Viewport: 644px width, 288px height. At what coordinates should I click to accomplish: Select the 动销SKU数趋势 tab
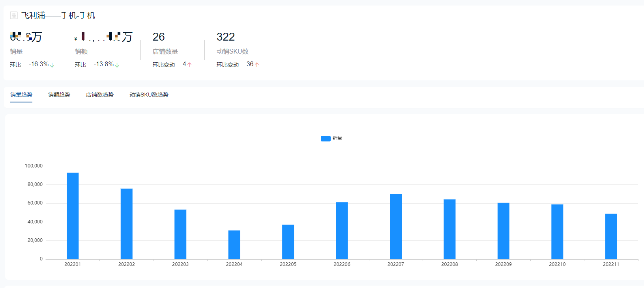point(149,95)
